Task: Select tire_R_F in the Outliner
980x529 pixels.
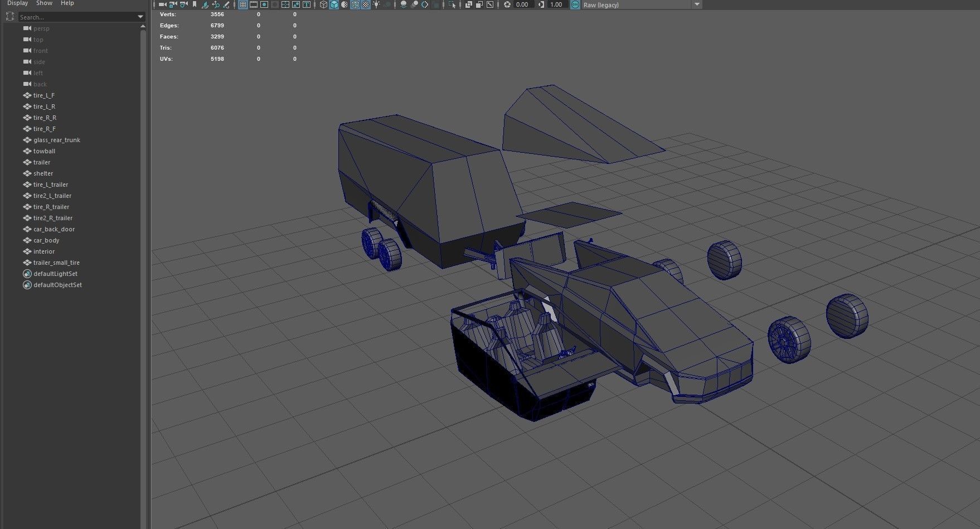Action: [45, 129]
